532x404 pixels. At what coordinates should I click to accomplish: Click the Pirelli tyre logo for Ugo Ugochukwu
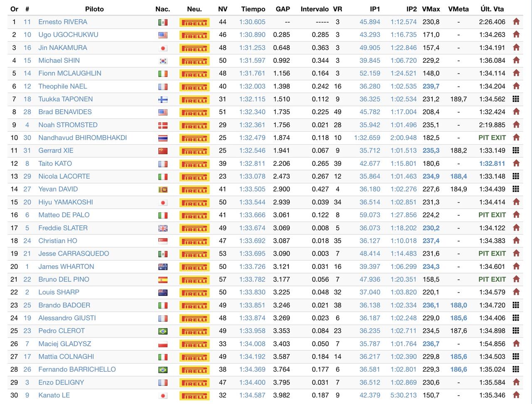[194, 35]
